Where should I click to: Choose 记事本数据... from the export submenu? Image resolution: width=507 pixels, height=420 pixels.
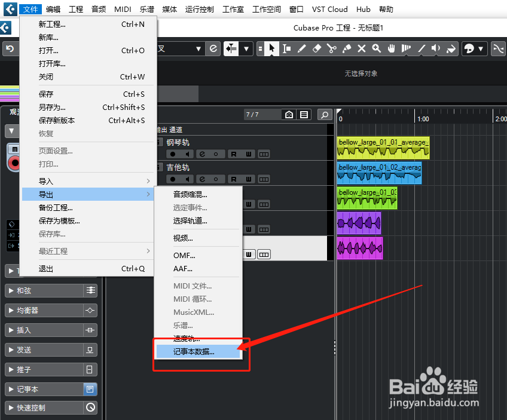(x=198, y=351)
